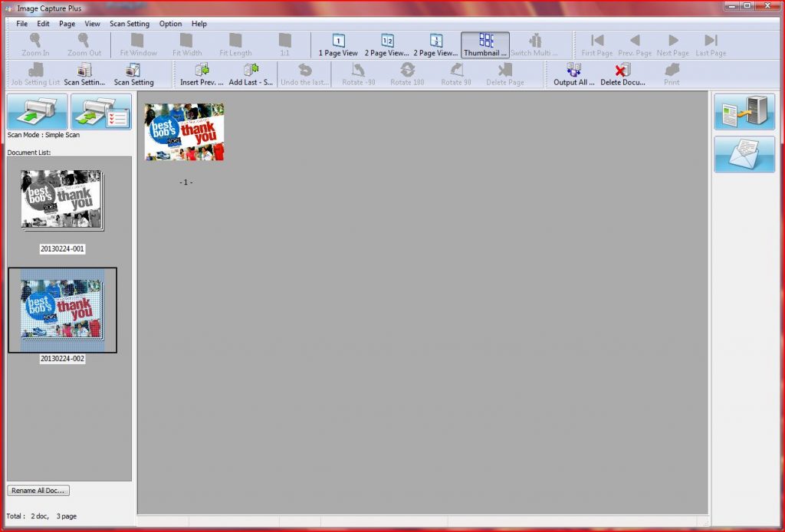Select the 2 Page View horizontal icon

(387, 41)
